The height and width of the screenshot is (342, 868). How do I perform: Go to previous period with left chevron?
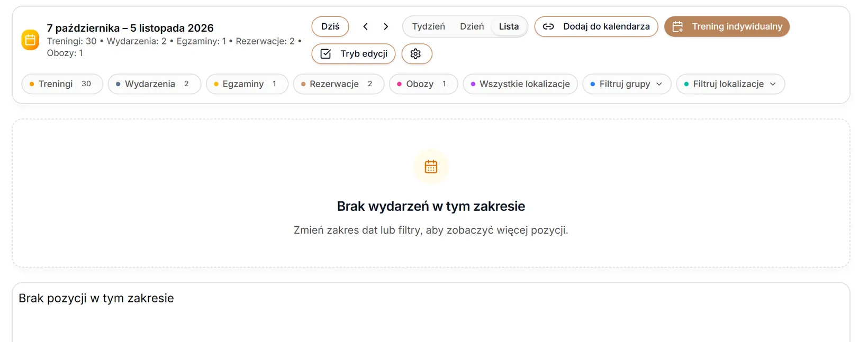click(365, 26)
